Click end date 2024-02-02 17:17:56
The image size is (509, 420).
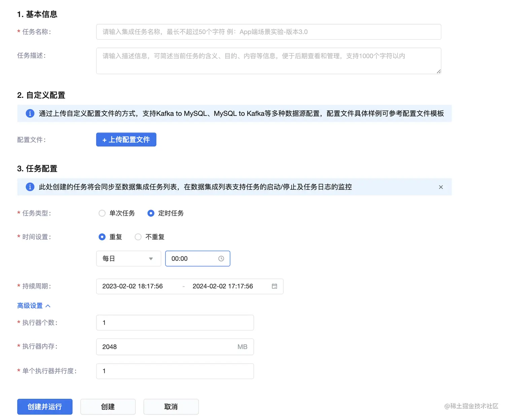223,286
